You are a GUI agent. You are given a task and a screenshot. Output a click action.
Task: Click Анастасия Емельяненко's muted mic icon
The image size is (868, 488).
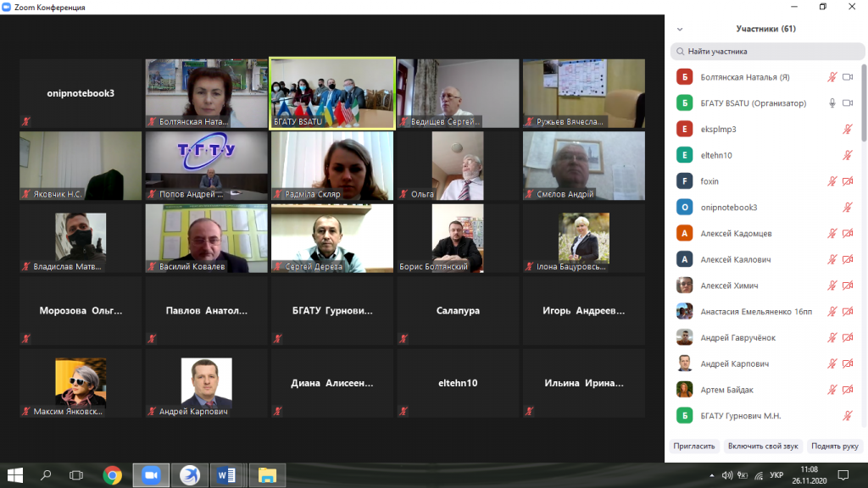pos(832,312)
